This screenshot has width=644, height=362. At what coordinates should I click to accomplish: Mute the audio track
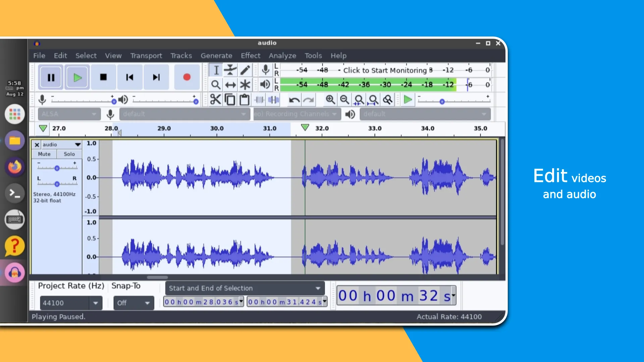tap(44, 154)
